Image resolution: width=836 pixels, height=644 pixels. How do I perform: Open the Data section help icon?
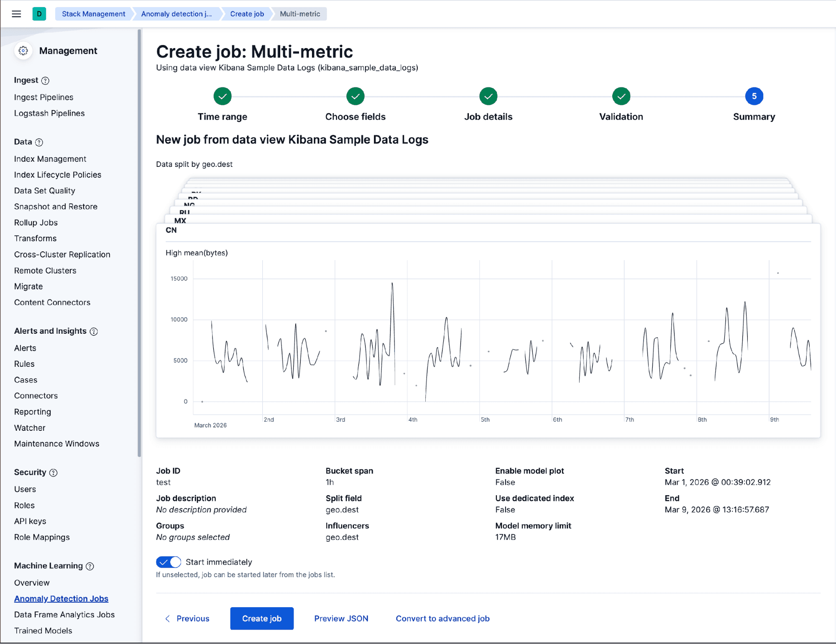[x=40, y=142]
